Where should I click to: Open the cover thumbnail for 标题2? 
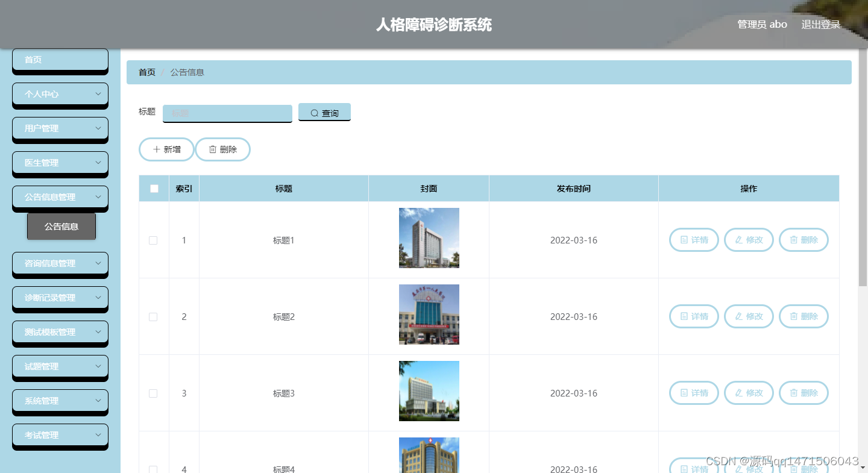(429, 315)
